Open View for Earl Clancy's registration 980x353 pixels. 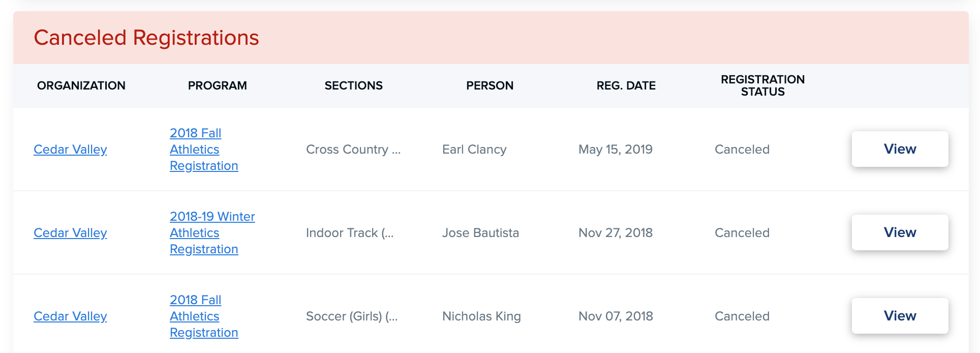[900, 149]
